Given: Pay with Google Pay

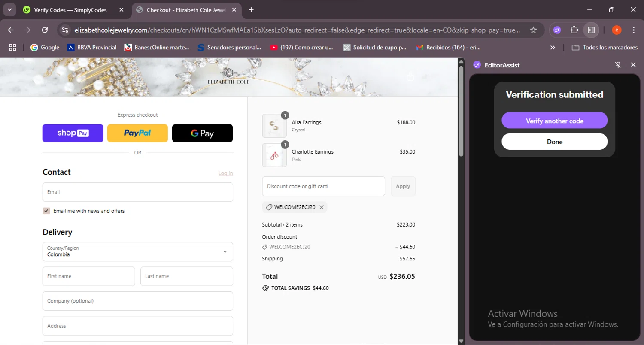Looking at the screenshot, I should [x=202, y=133].
